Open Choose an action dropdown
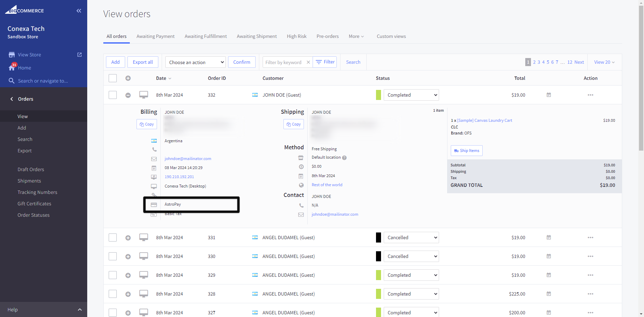Screen dimensions: 644x317 tap(196, 62)
